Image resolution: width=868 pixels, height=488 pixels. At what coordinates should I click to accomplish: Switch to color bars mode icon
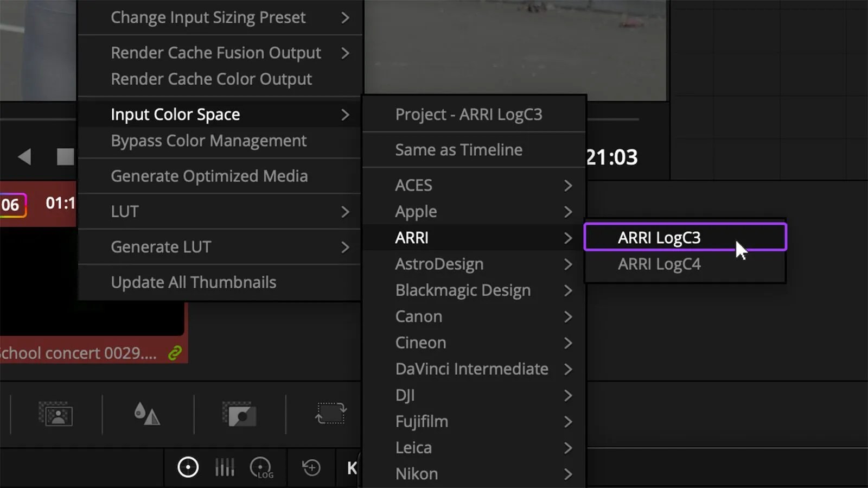point(225,467)
